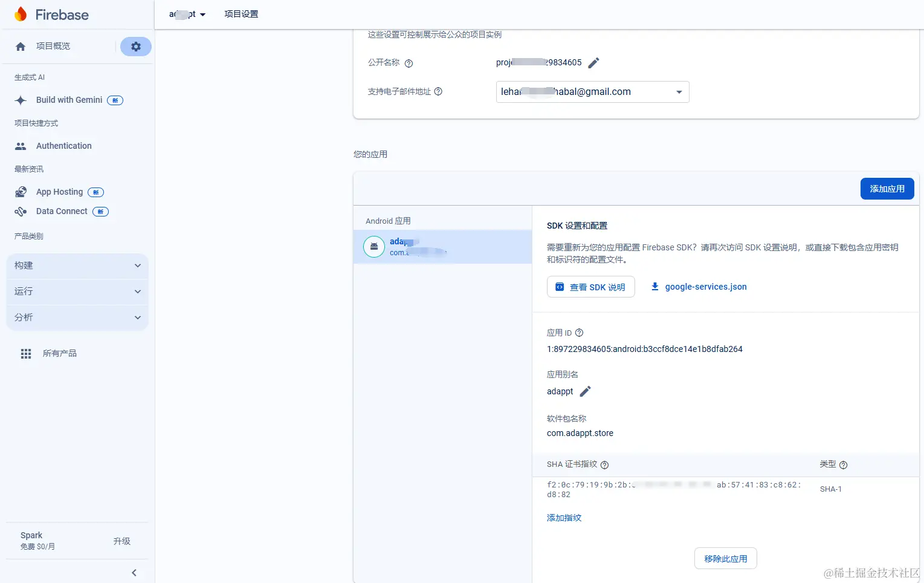
Task: Expand the 分析 product category
Action: 77,318
